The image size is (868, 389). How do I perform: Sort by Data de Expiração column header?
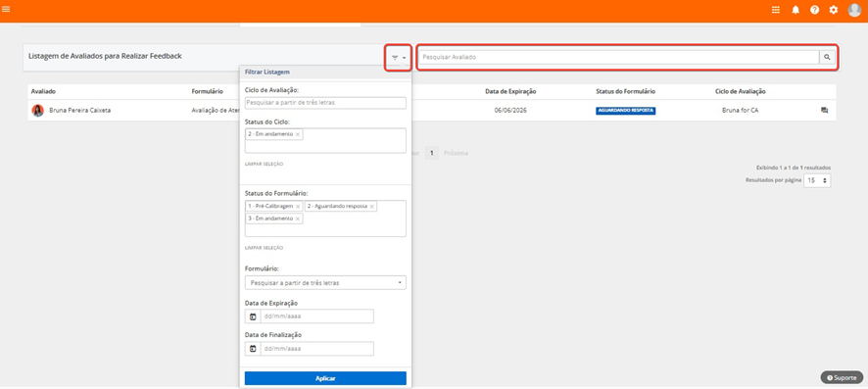pos(510,91)
